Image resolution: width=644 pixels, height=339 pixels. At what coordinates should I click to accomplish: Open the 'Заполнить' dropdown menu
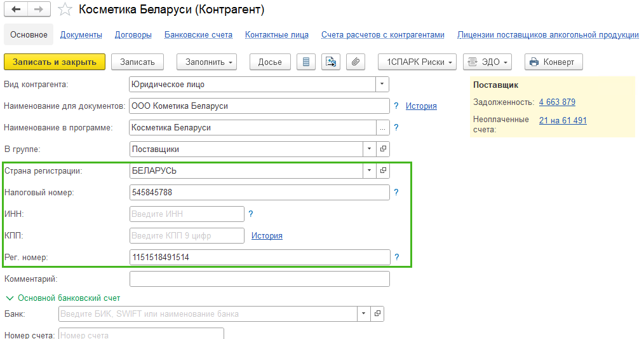[x=206, y=62]
